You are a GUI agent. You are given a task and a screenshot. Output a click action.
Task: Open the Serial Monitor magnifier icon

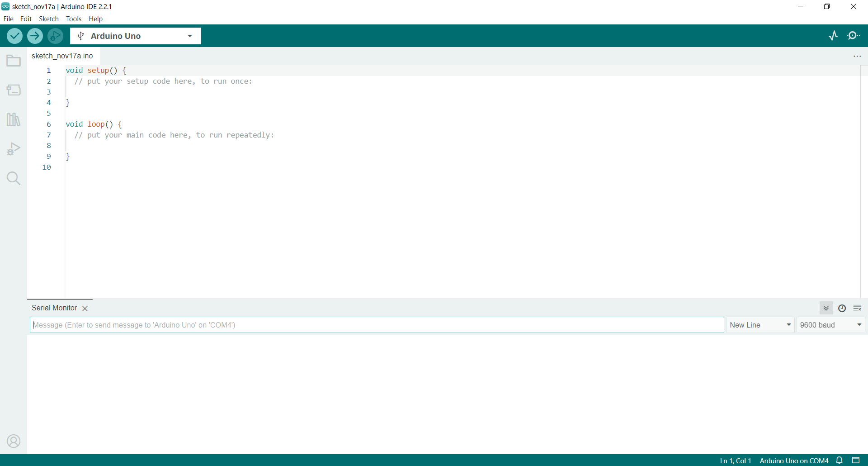point(854,36)
